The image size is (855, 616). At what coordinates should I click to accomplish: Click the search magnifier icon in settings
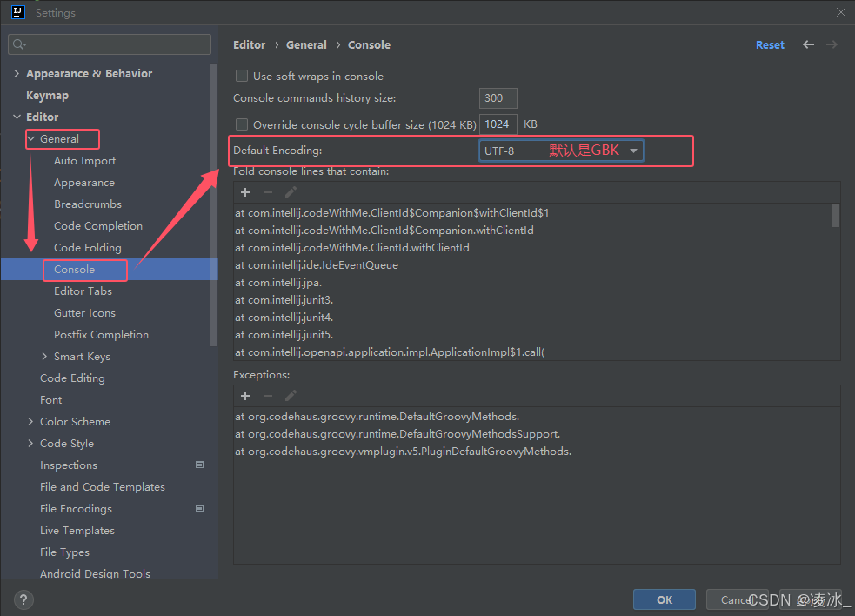pos(18,44)
